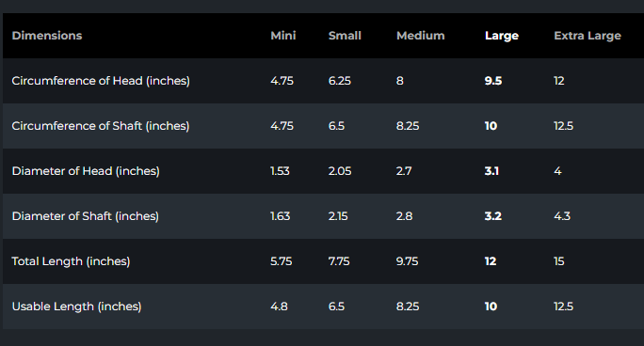
Task: Click the Diameter of Shaft row label
Action: tap(86, 216)
